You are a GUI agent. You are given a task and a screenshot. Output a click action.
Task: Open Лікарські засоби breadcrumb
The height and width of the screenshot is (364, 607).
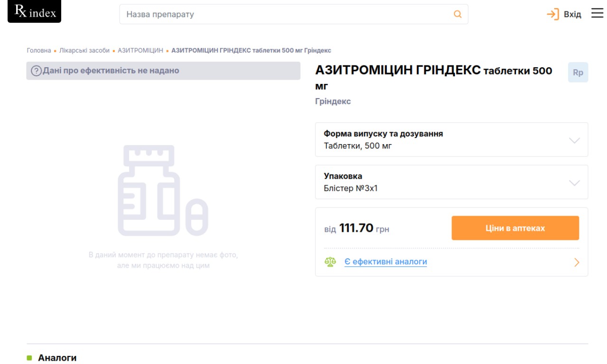point(84,50)
